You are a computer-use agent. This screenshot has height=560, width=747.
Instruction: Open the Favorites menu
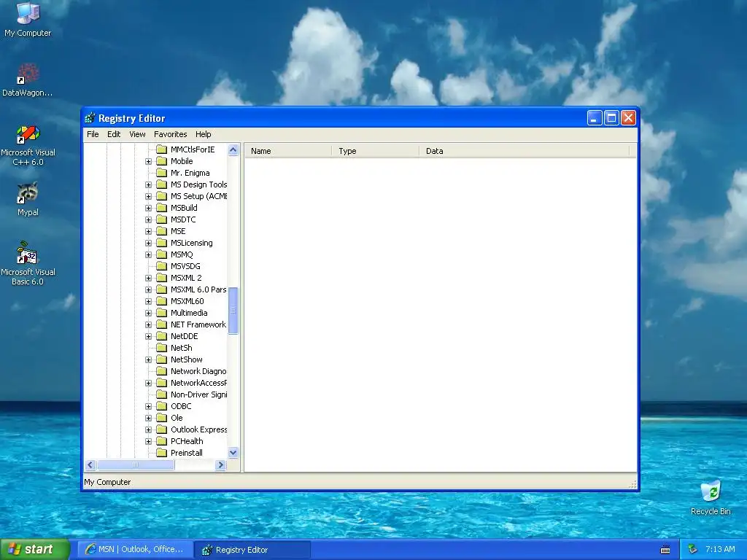pos(170,134)
